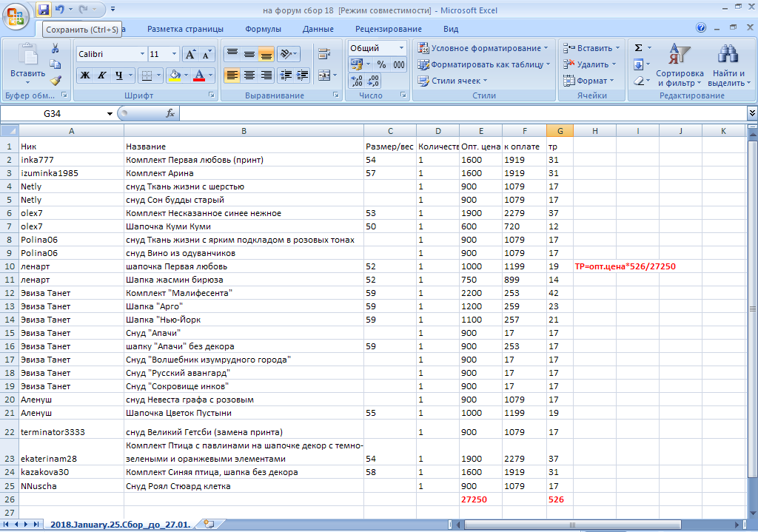Click Условное форматирование button
The image size is (758, 532).
[x=483, y=48]
